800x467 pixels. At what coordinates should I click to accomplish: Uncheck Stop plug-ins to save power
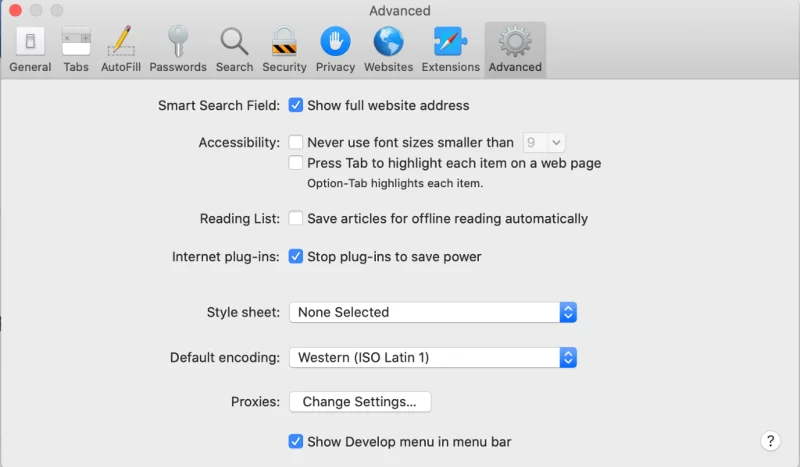[x=295, y=256]
